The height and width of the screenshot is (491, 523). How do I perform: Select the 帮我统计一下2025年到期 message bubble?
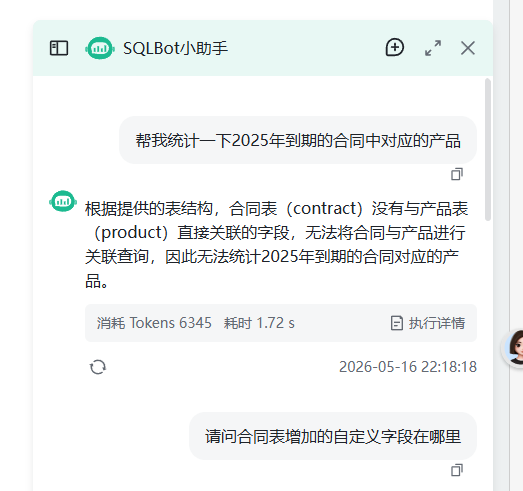point(298,140)
